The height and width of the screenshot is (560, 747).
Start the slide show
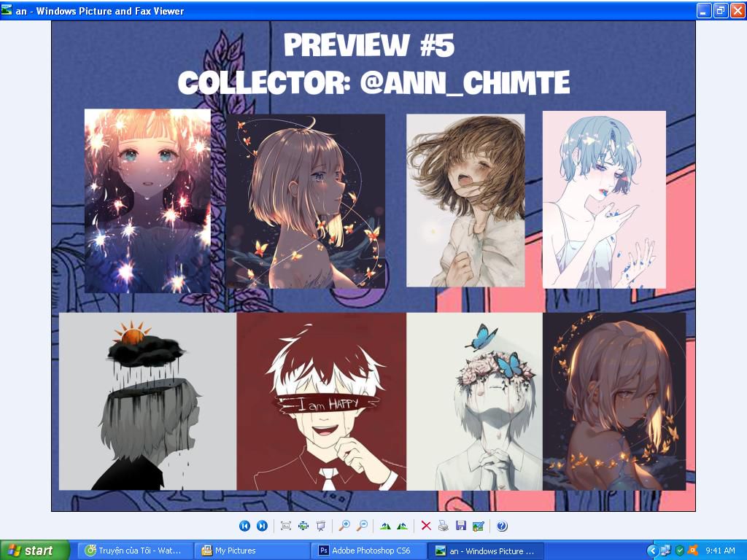[321, 526]
